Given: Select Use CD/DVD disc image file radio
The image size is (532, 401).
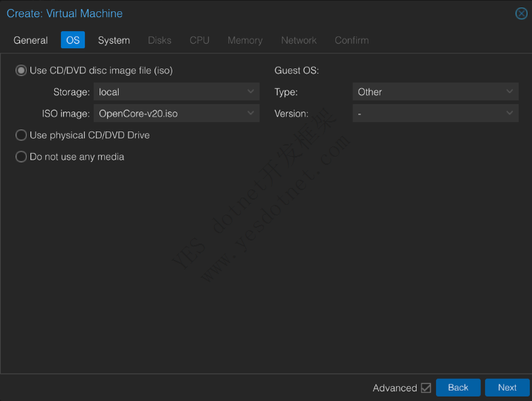Looking at the screenshot, I should [21, 71].
